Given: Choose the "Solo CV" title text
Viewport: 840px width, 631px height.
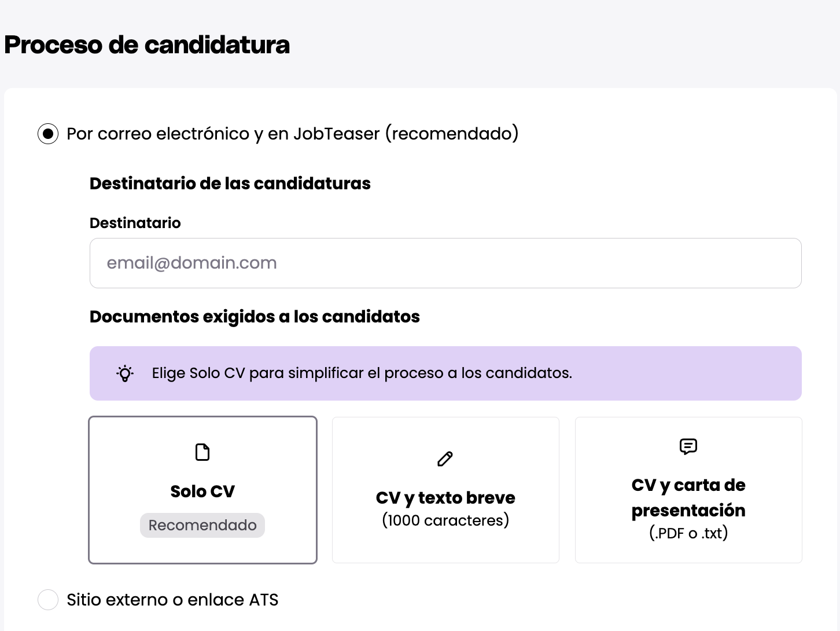Looking at the screenshot, I should [202, 491].
